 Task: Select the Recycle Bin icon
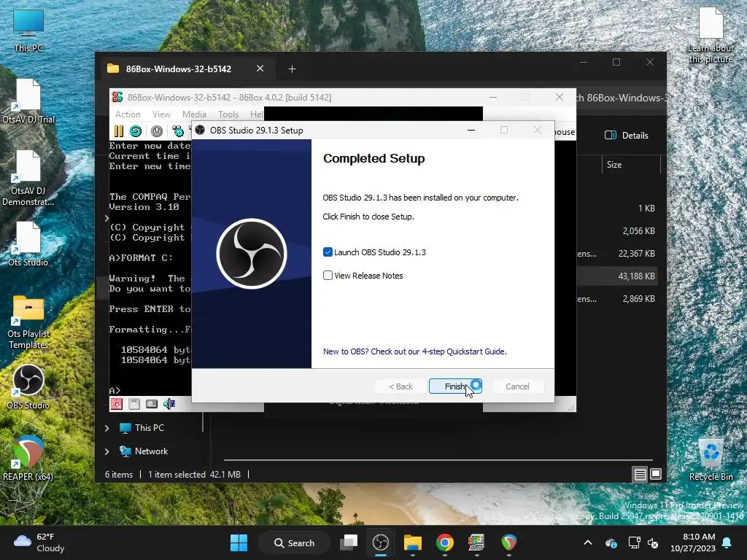pos(711,459)
